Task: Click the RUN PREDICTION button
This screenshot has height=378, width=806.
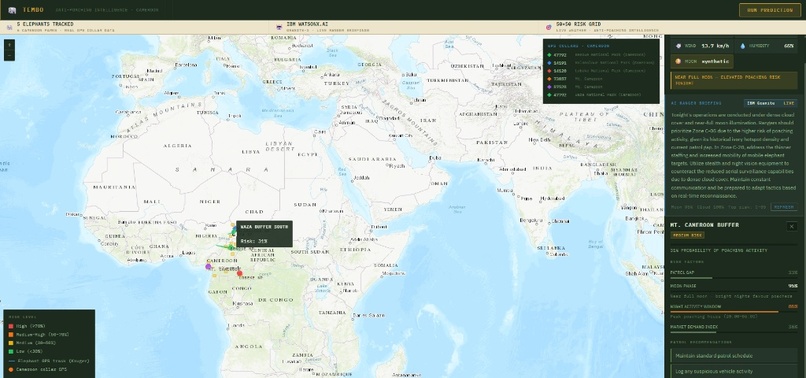Action: pos(770,10)
